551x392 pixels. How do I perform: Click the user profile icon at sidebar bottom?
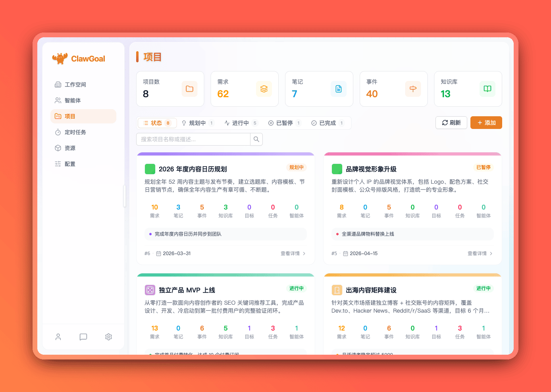[58, 337]
